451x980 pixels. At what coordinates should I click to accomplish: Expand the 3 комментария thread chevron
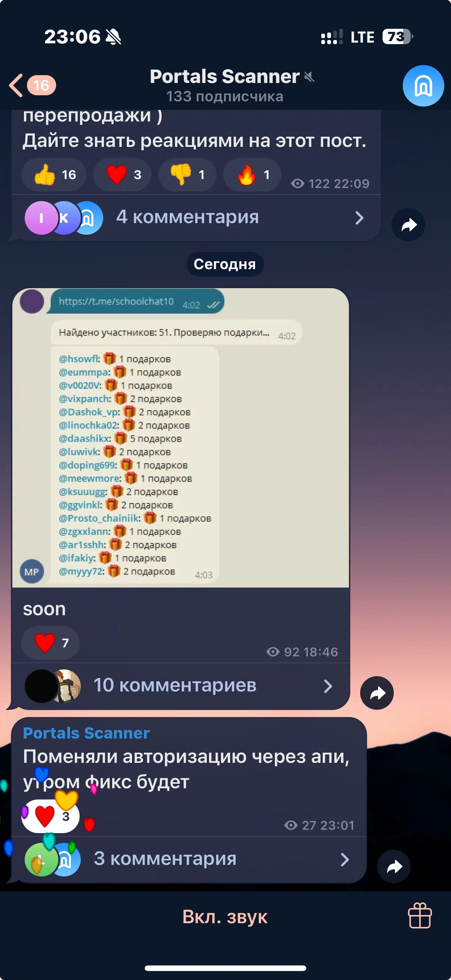point(345,859)
